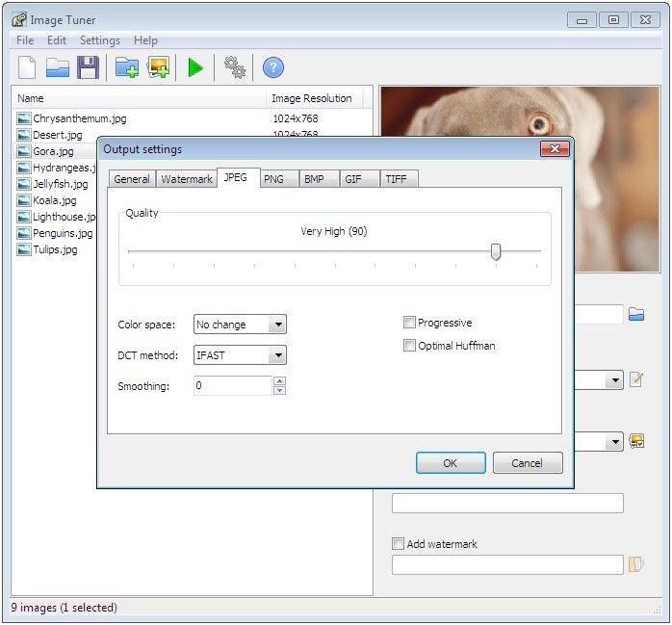The image size is (672, 625).
Task: Open the Watermark tab
Action: [x=186, y=179]
